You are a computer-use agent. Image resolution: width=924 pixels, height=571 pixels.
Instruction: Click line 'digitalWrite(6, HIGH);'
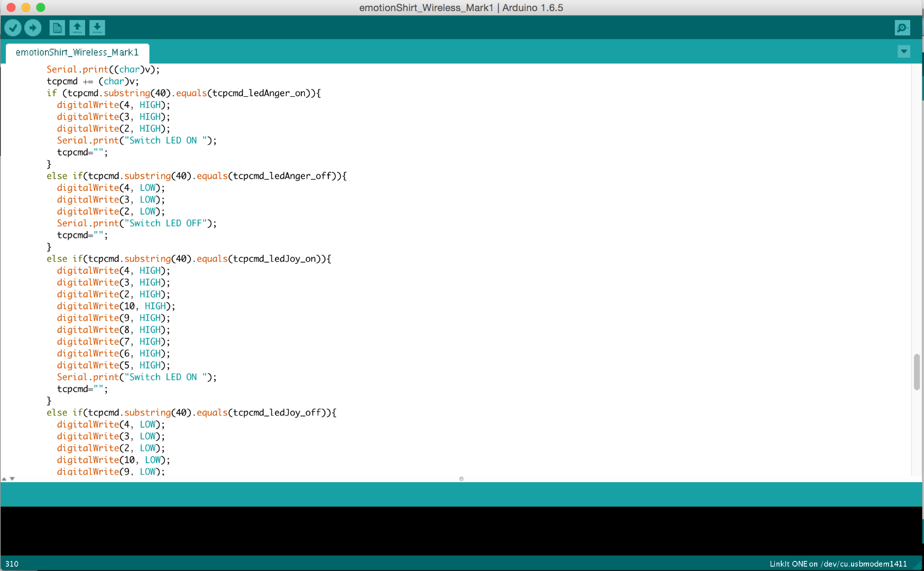pyautogui.click(x=114, y=353)
